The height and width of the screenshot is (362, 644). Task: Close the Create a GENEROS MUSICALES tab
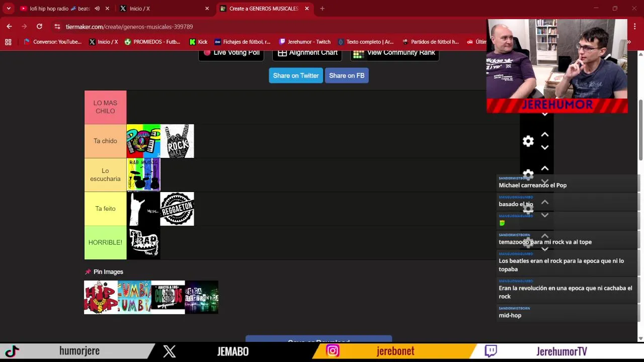(307, 9)
